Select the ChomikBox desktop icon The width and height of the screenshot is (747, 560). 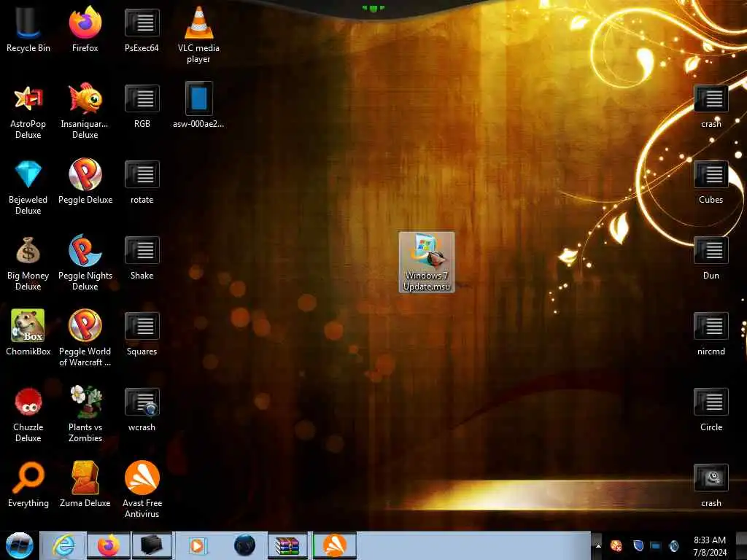(28, 332)
